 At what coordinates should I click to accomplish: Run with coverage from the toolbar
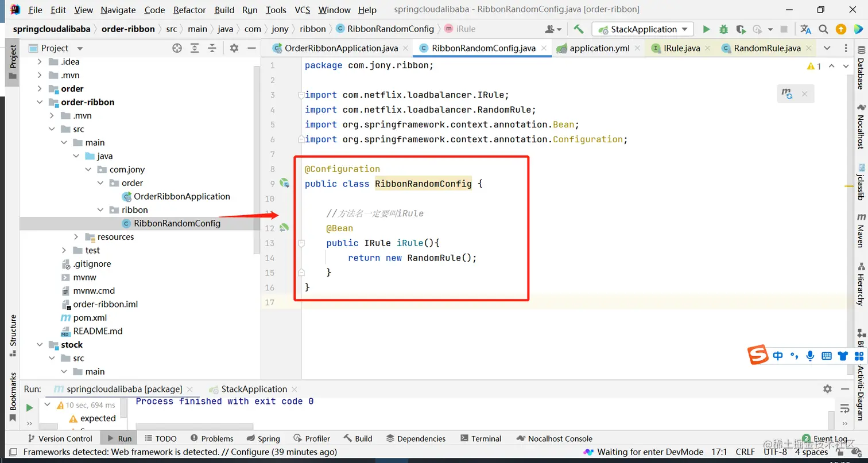pyautogui.click(x=741, y=29)
